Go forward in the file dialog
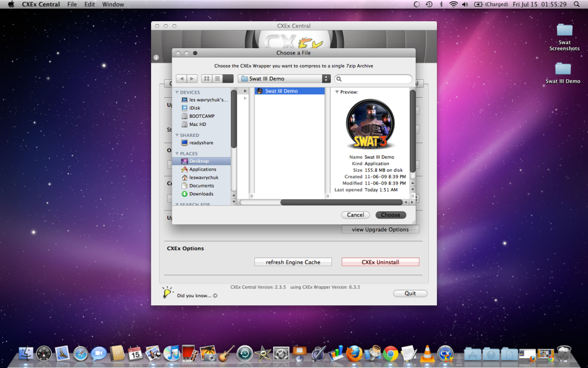588x368 pixels. coord(192,78)
